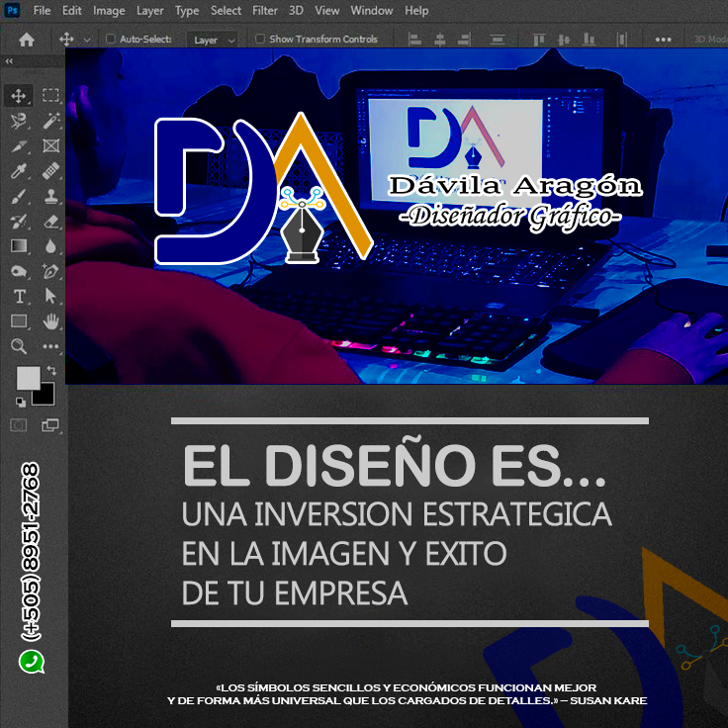The height and width of the screenshot is (728, 728).
Task: Select the Eraser tool
Action: [51, 222]
